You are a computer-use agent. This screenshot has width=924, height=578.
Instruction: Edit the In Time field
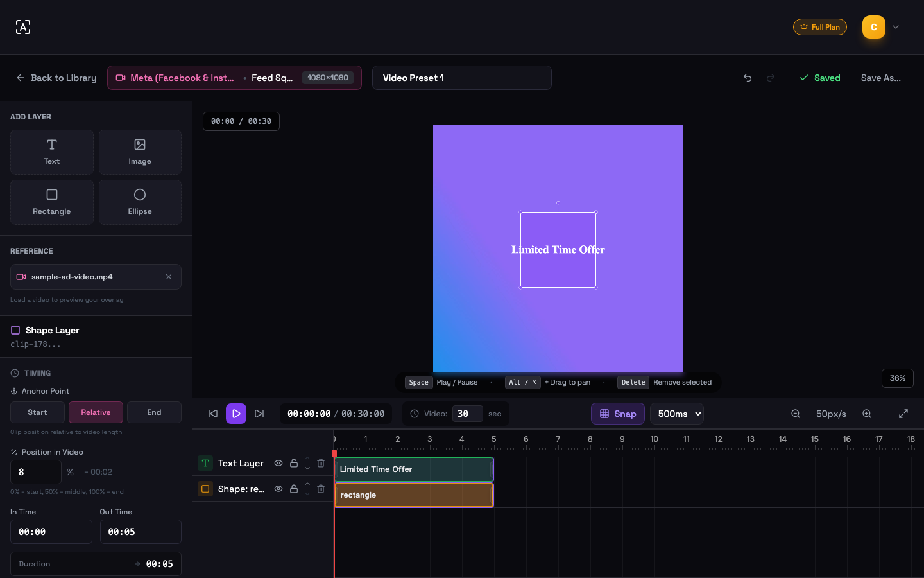point(51,532)
